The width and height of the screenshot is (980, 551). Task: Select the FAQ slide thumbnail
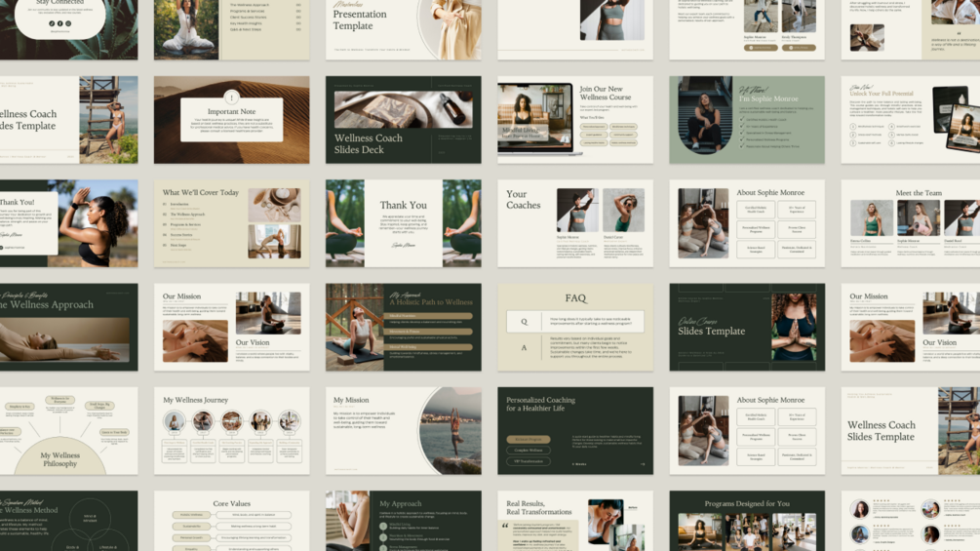(x=575, y=328)
